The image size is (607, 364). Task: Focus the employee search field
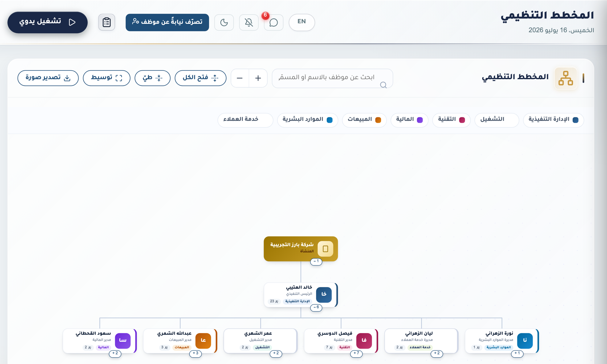(332, 78)
